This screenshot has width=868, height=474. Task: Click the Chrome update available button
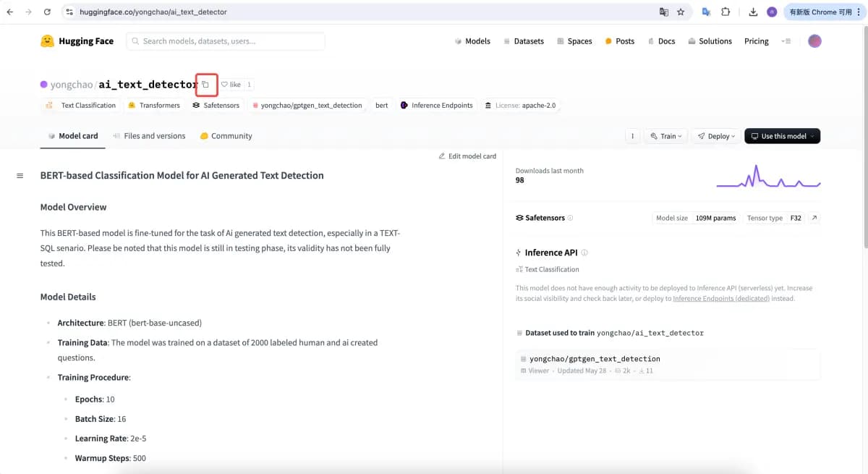[824, 12]
